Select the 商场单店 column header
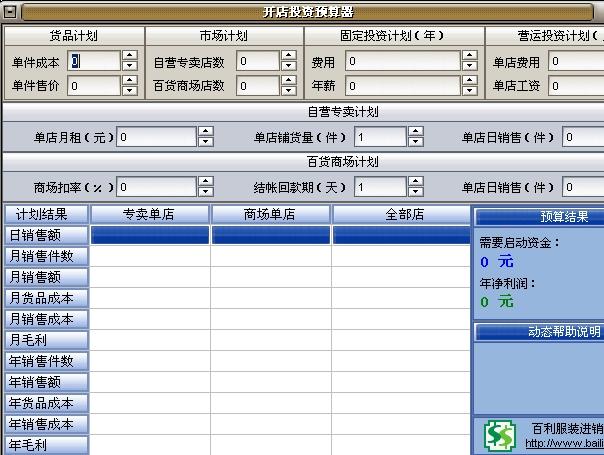This screenshot has height=455, width=604. [x=270, y=214]
